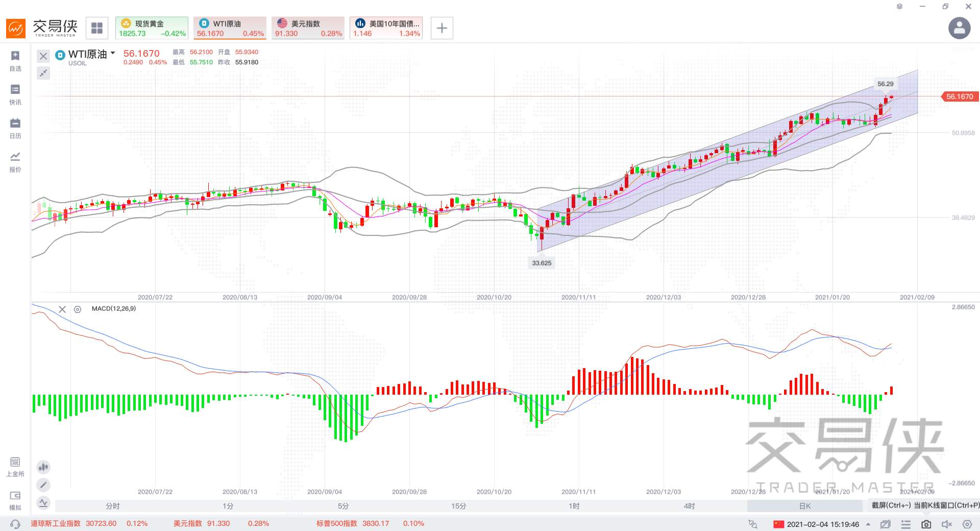Close the WTI原油 chart panel
The image size is (980, 531).
click(43, 56)
